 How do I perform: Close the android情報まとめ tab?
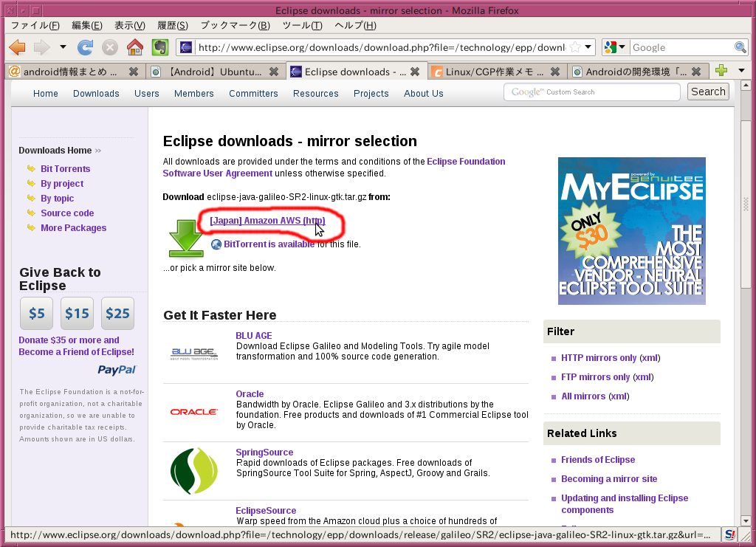[x=134, y=72]
